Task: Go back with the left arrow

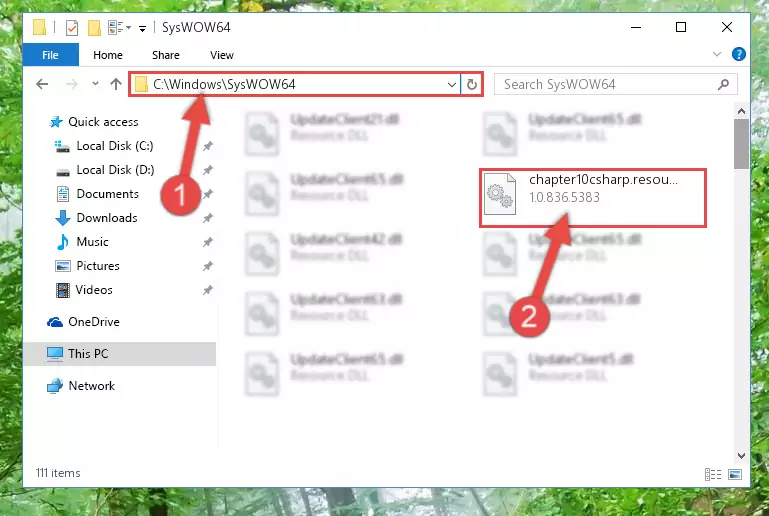Action: coord(42,84)
